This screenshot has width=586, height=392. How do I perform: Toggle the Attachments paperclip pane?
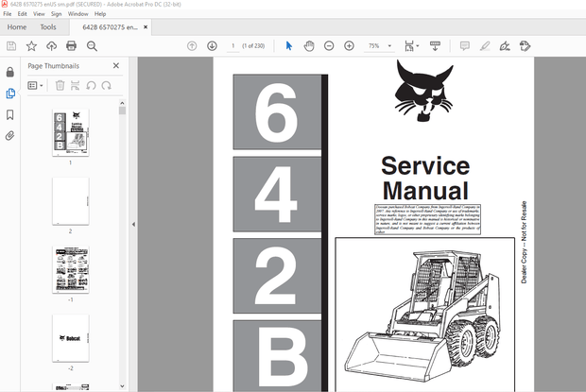pos(10,136)
